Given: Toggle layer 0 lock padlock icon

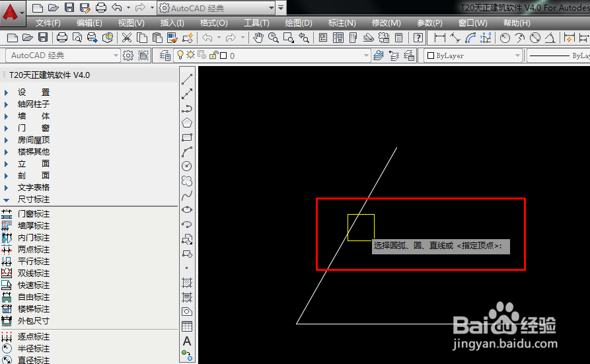Looking at the screenshot, I should pyautogui.click(x=213, y=55).
